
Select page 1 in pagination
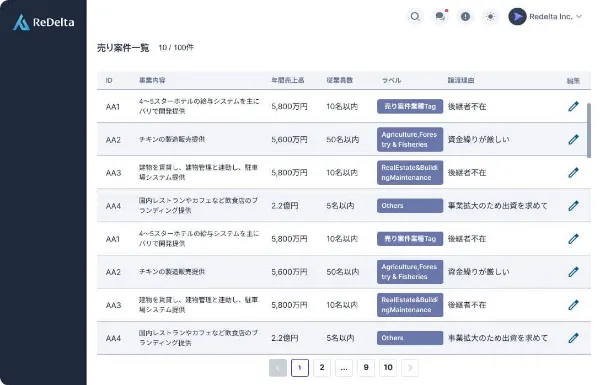(300, 368)
